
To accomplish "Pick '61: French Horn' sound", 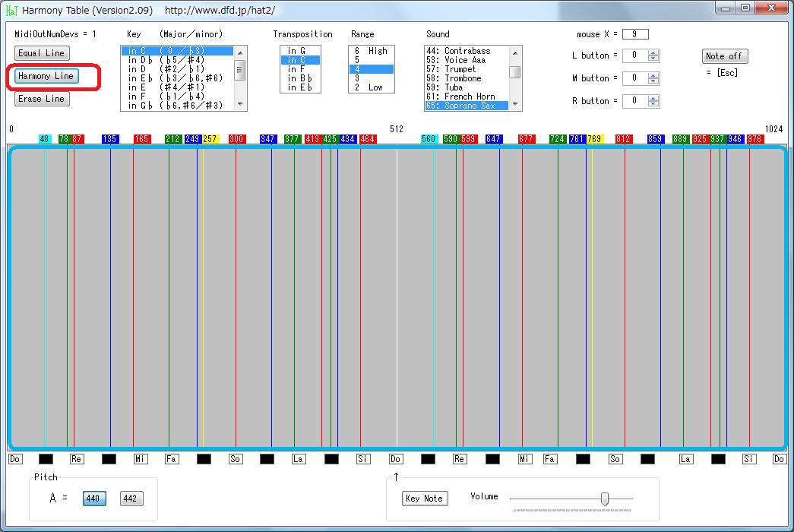I will click(x=467, y=97).
